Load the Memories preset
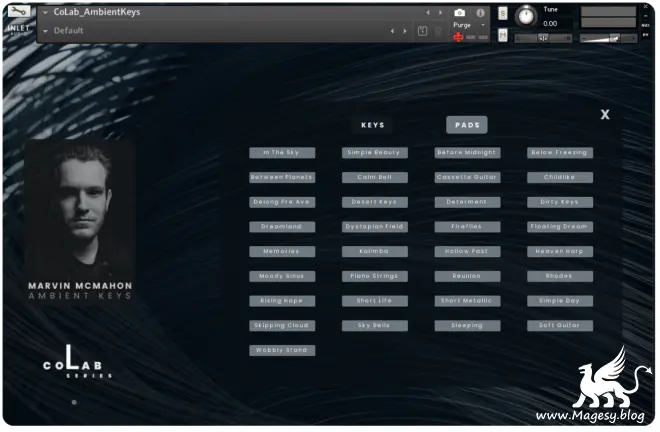 tap(282, 251)
